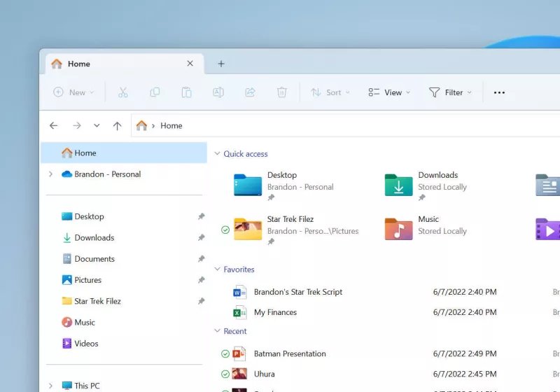
Task: Collapse the Quick access section
Action: point(217,154)
